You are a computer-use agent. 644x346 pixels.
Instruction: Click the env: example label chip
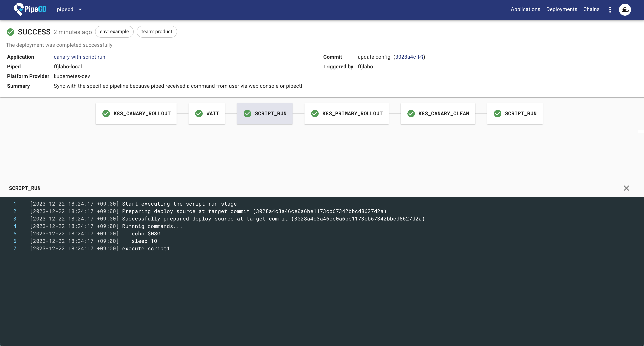tap(114, 32)
